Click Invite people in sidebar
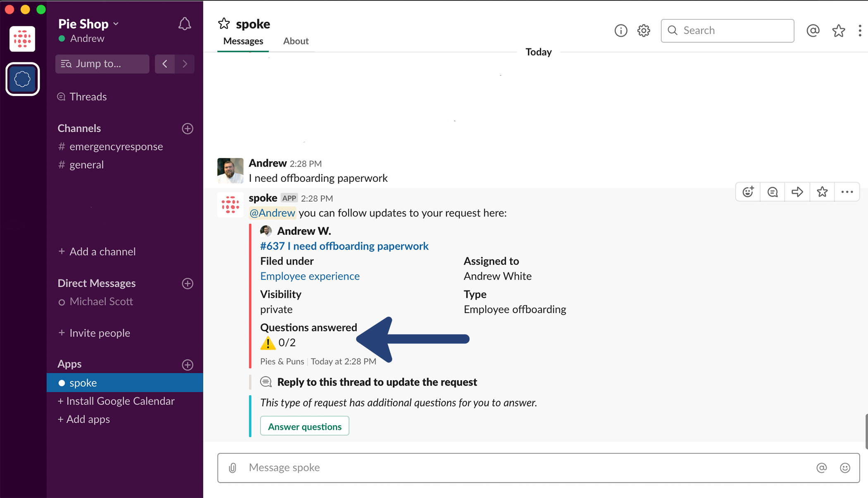 tap(94, 333)
